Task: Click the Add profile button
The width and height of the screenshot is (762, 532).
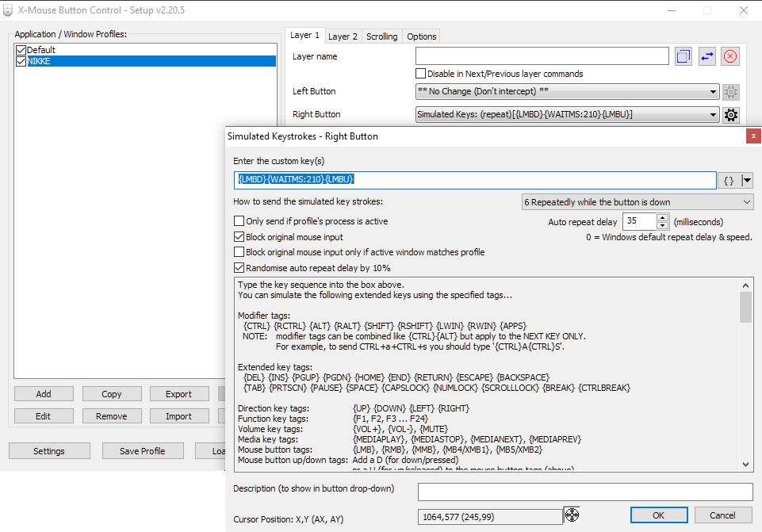Action: pos(44,394)
